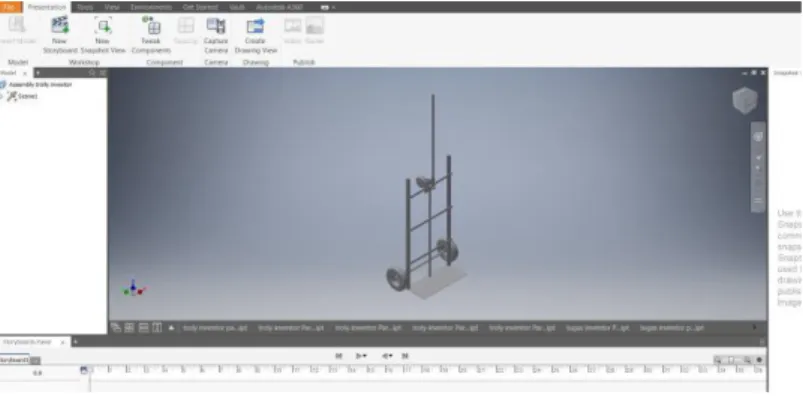Screen dimensions: 803x398
Task: Click the New Snapshot View icon
Action: (x=103, y=25)
